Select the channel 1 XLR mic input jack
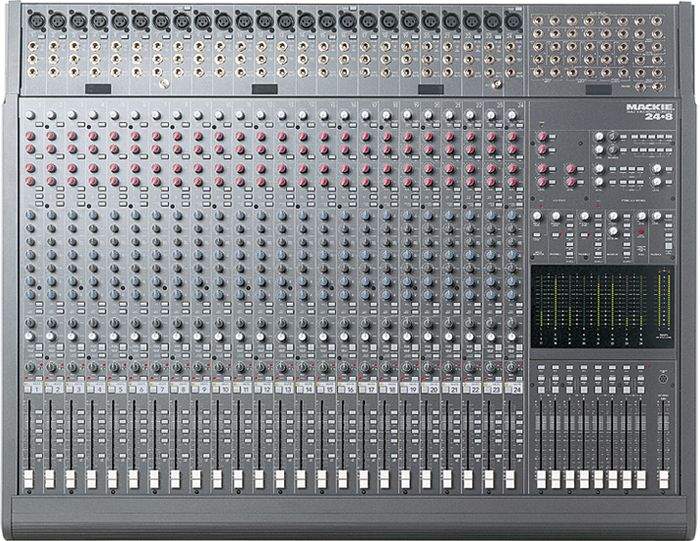 pos(35,20)
